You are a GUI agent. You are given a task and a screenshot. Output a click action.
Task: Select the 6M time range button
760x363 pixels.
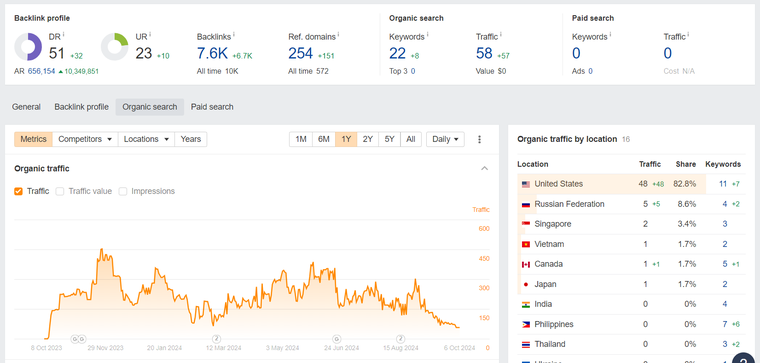(x=324, y=139)
